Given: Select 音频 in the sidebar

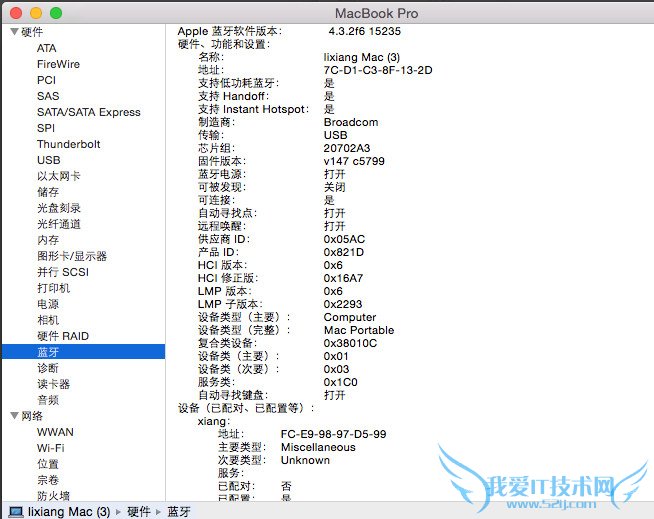Looking at the screenshot, I should pyautogui.click(x=48, y=400).
